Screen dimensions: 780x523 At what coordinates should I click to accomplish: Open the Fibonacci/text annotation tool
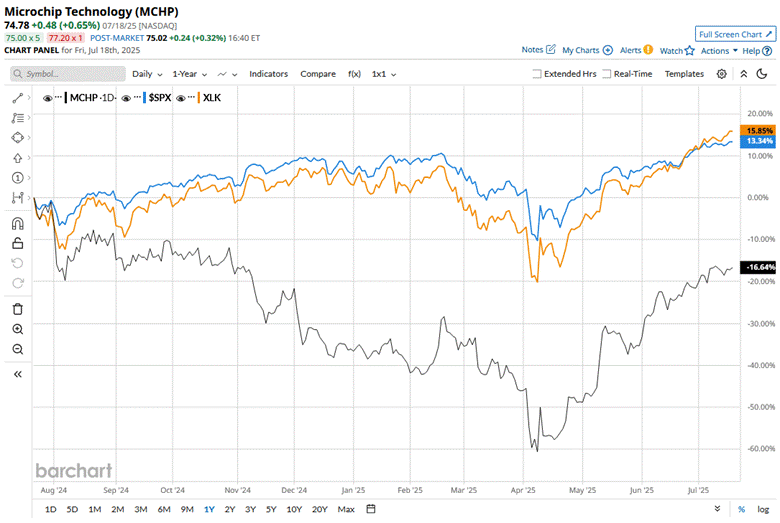point(17,118)
